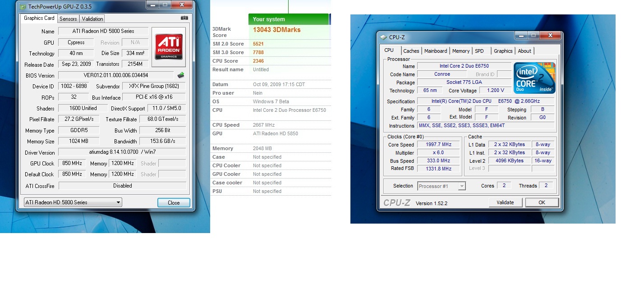Click the Code Name field Conroe
The width and height of the screenshot is (644, 284).
click(x=442, y=74)
